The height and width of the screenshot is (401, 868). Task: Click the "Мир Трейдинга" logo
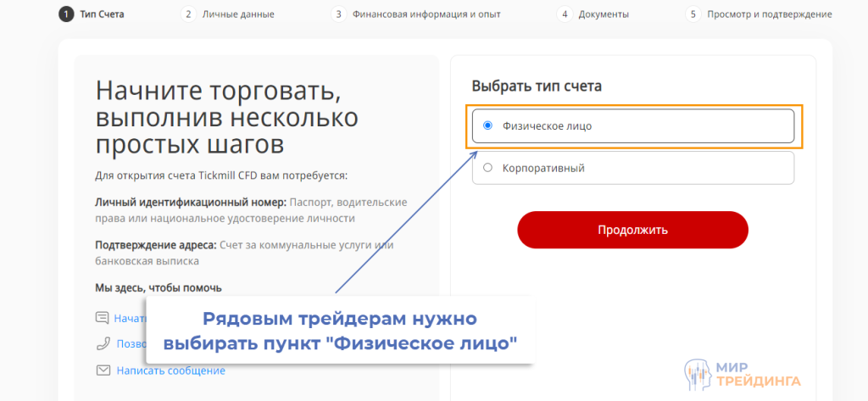tap(742, 372)
